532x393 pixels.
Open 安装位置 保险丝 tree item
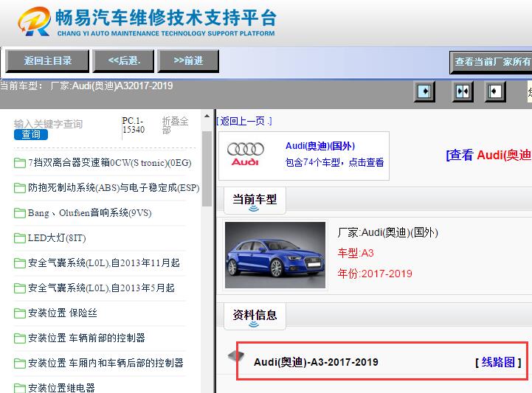coord(62,313)
